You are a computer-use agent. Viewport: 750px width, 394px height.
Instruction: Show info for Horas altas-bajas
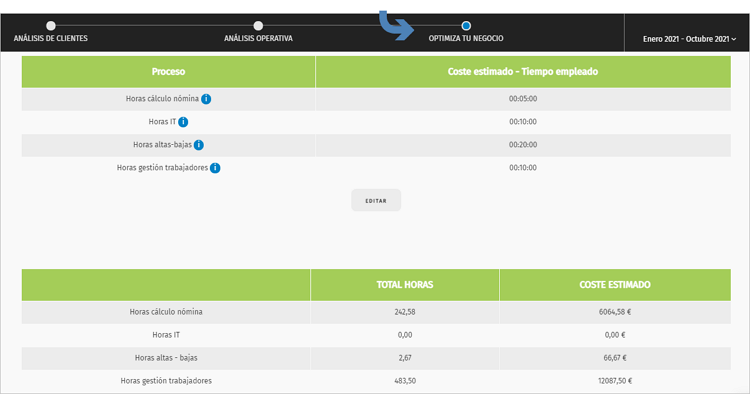199,145
